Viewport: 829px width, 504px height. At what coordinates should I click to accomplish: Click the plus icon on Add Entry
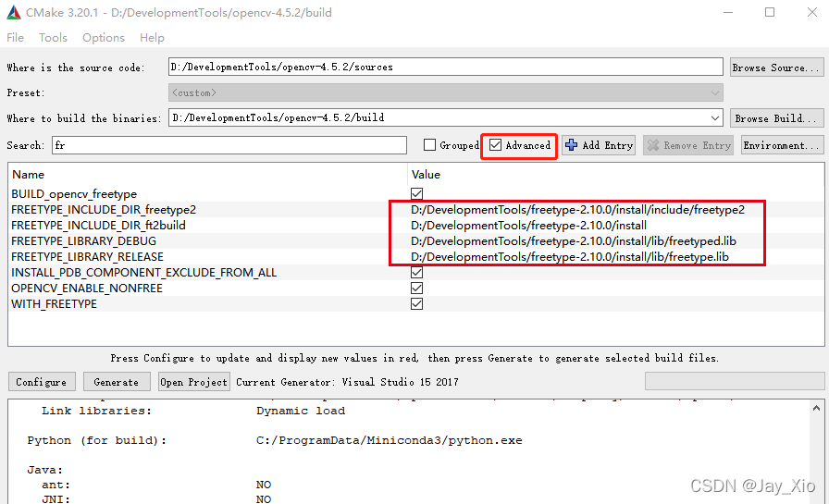571,145
